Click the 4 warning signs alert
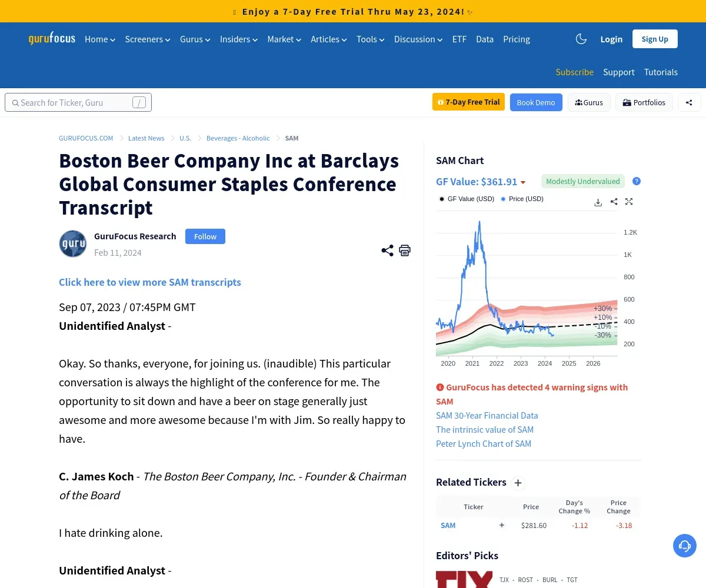Screen dimensions: 706x588 [532, 394]
